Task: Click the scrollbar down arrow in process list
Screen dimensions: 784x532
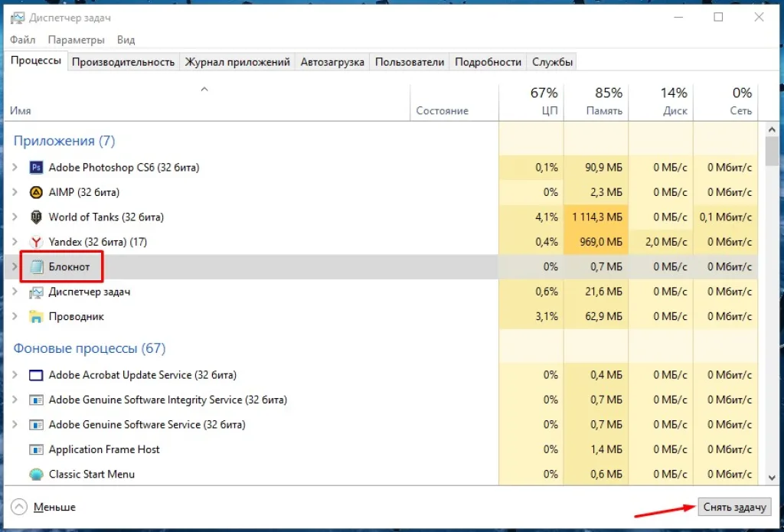Action: click(x=772, y=478)
